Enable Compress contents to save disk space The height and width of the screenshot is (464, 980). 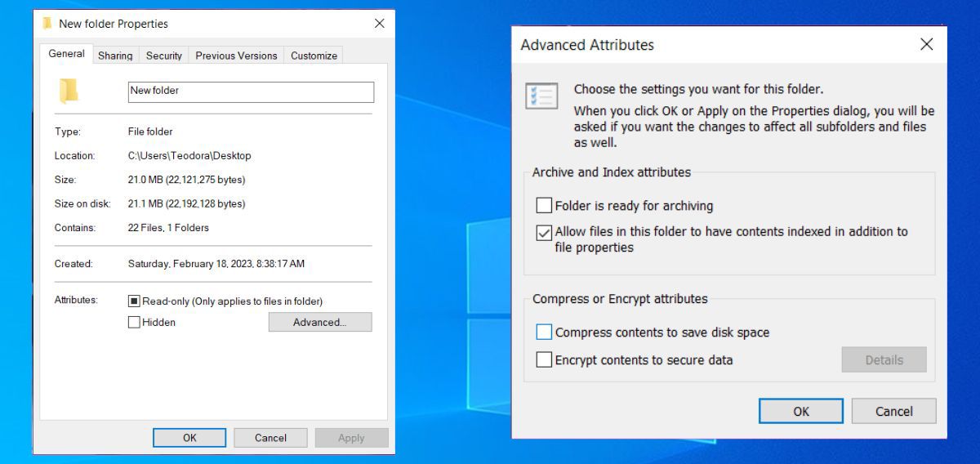point(544,332)
